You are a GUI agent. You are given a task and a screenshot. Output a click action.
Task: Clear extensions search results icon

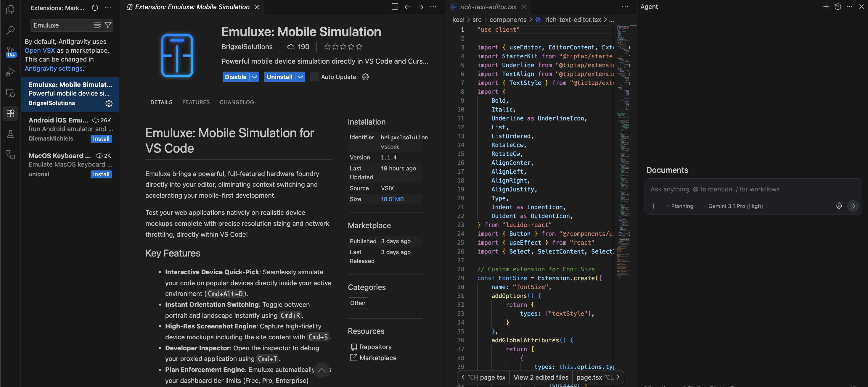pyautogui.click(x=97, y=25)
